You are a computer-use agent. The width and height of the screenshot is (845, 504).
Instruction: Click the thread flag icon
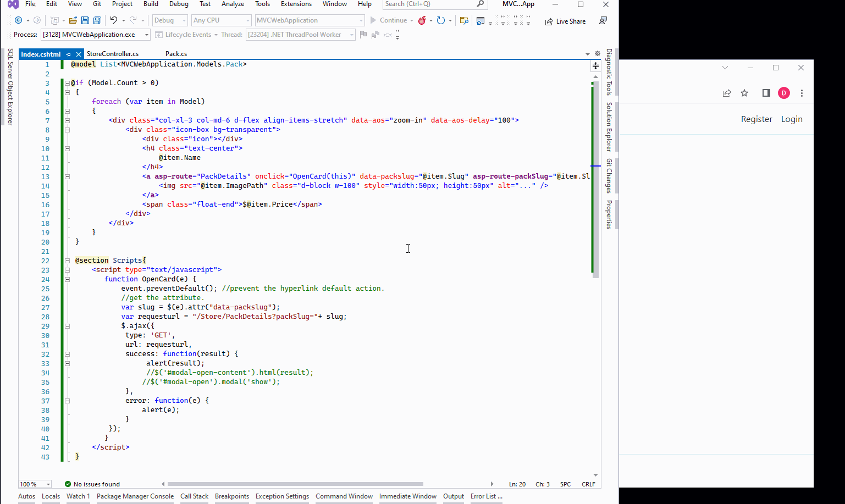pyautogui.click(x=363, y=35)
